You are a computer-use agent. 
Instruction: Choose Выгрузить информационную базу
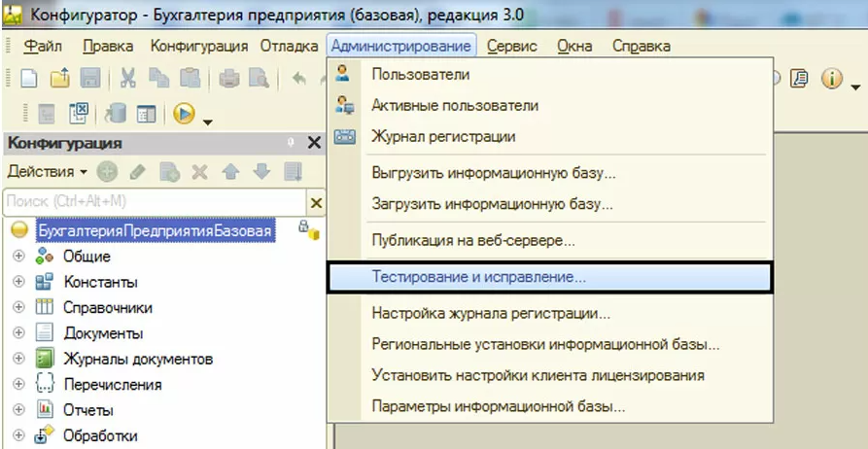(x=493, y=173)
